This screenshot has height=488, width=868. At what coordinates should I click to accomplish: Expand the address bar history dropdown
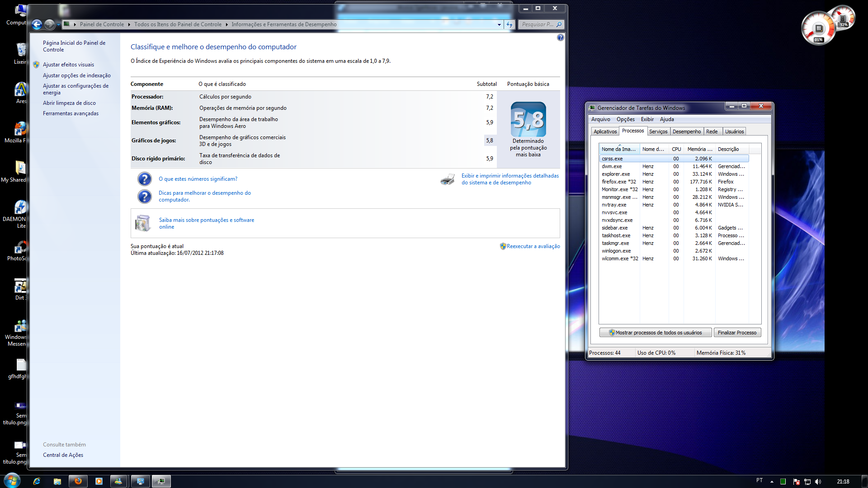(499, 24)
